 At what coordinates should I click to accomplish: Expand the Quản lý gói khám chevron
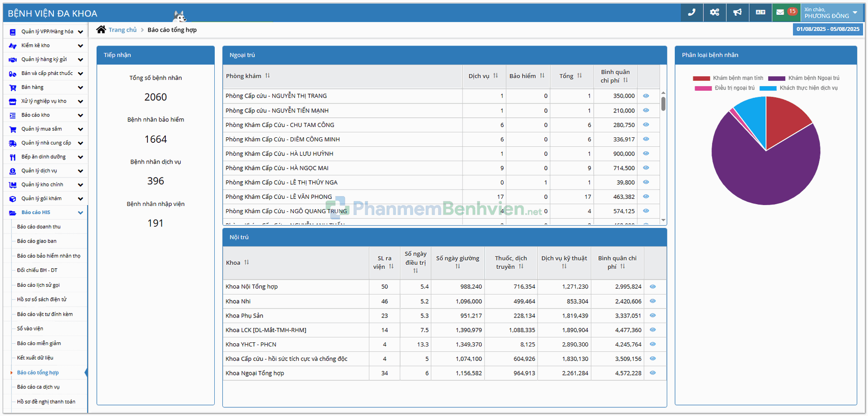80,199
